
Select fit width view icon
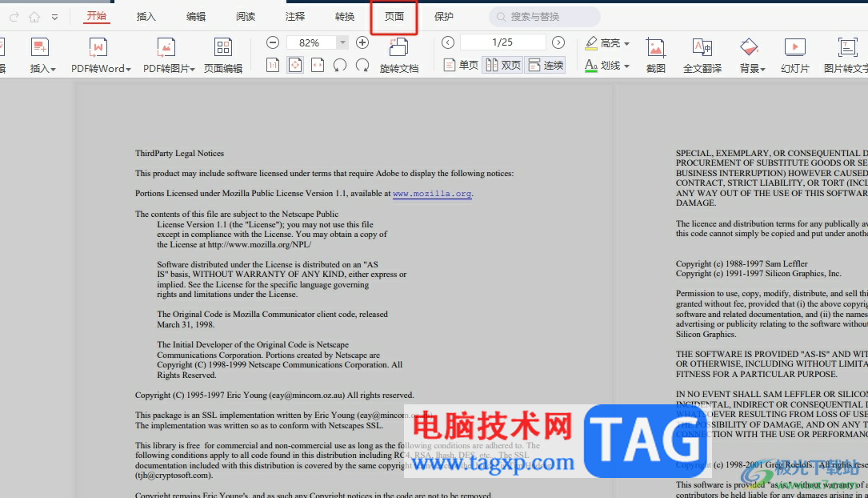coord(318,66)
